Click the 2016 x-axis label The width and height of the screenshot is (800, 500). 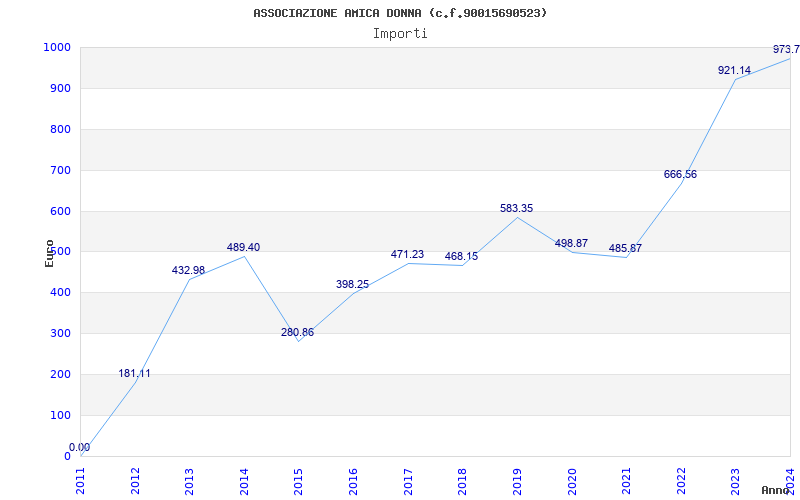pos(354,481)
